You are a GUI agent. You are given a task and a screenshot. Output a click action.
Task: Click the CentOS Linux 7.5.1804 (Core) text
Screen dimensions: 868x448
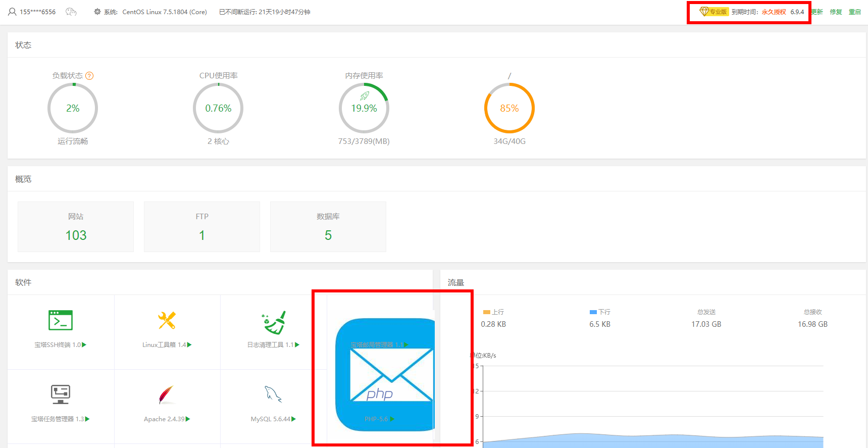165,12
